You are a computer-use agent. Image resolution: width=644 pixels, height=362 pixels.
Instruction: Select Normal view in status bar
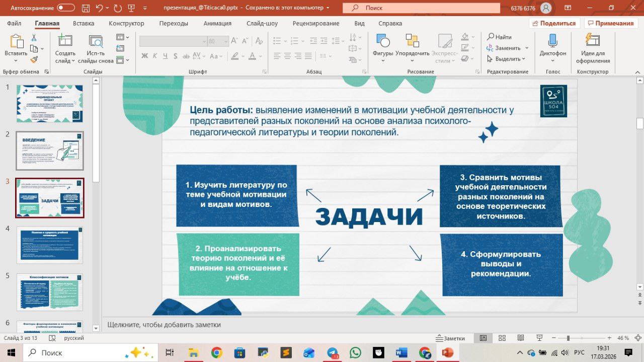483,338
